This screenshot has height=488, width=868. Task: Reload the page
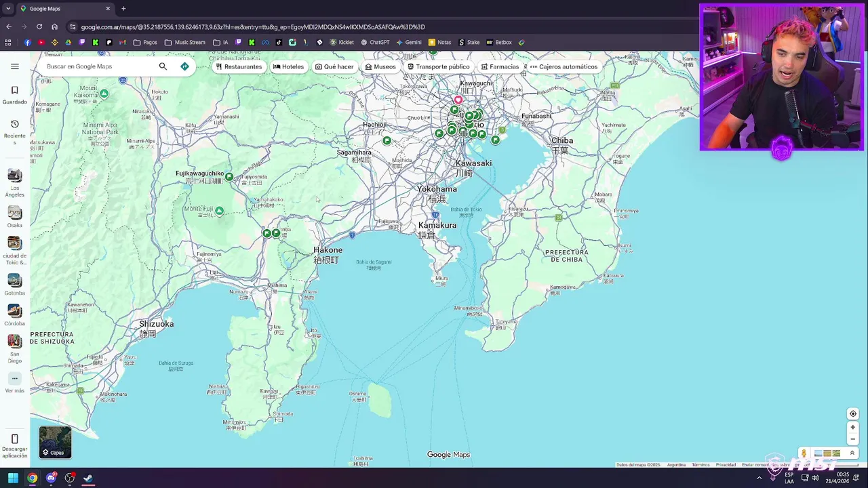click(x=39, y=26)
